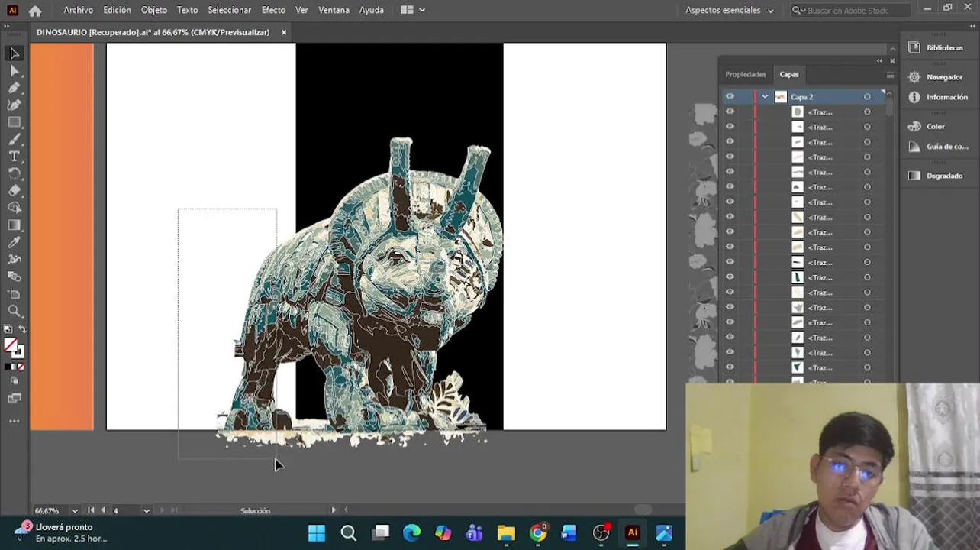
Task: Switch to the Propiedades tab
Action: pyautogui.click(x=745, y=75)
